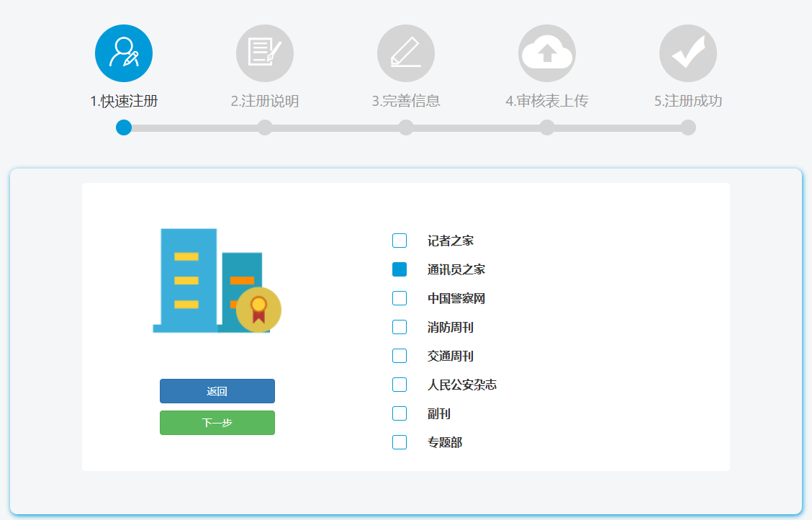The image size is (812, 520).
Task: Select the 1.快速注册 step label
Action: (x=124, y=101)
